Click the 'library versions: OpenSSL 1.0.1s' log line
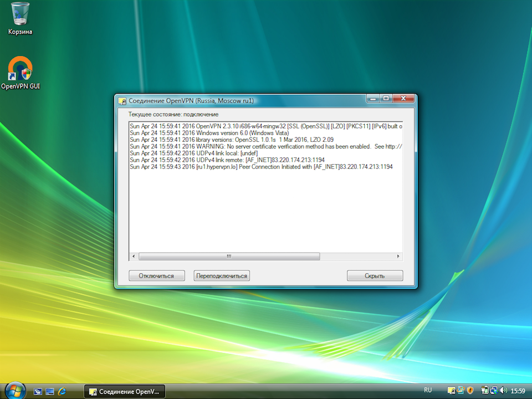532x399 pixels. click(x=232, y=140)
